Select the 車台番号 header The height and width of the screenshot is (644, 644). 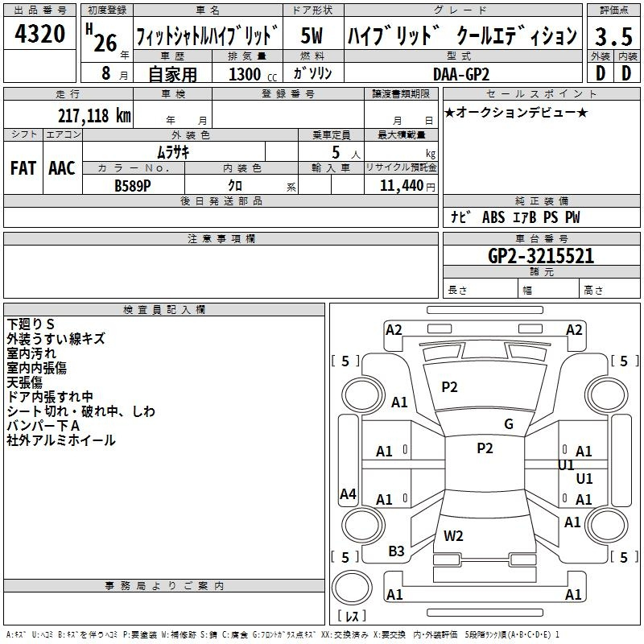click(x=541, y=238)
